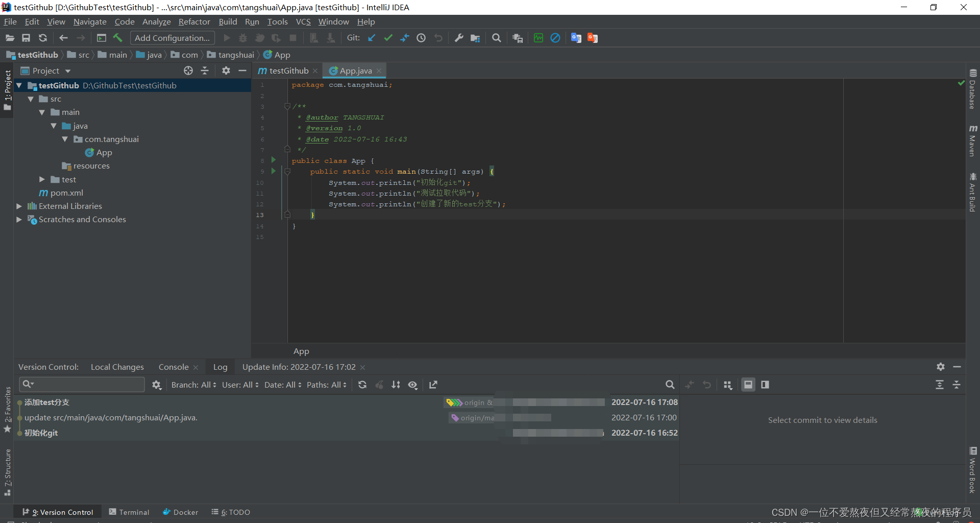
Task: Toggle the Database tool window side tab
Action: pyautogui.click(x=973, y=89)
